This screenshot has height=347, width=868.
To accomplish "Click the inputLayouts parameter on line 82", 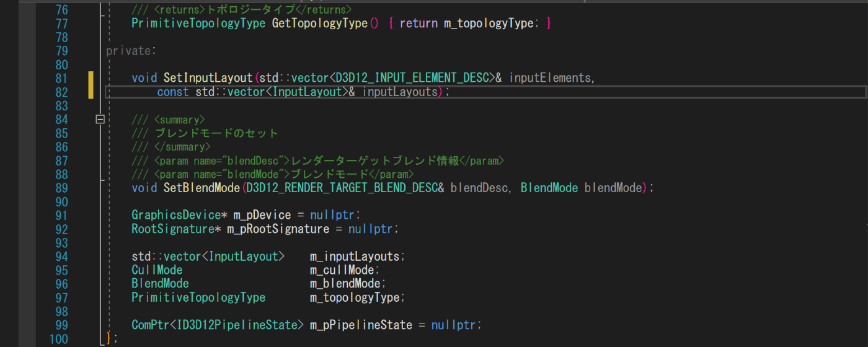I will 400,92.
